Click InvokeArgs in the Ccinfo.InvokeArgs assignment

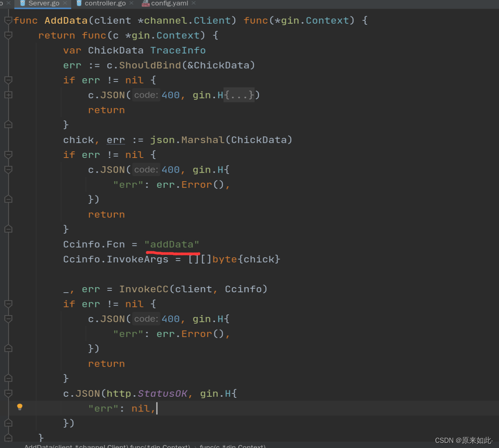click(137, 259)
